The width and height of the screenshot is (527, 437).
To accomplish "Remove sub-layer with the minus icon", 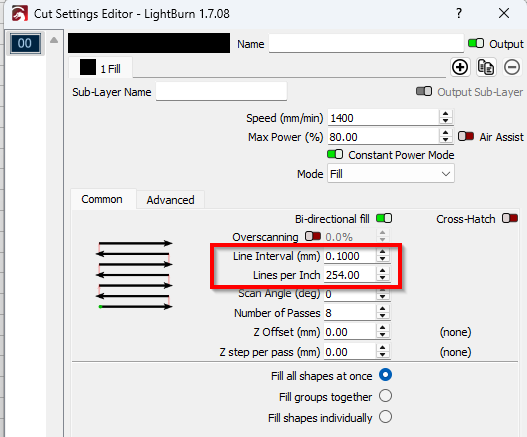I will click(x=512, y=67).
